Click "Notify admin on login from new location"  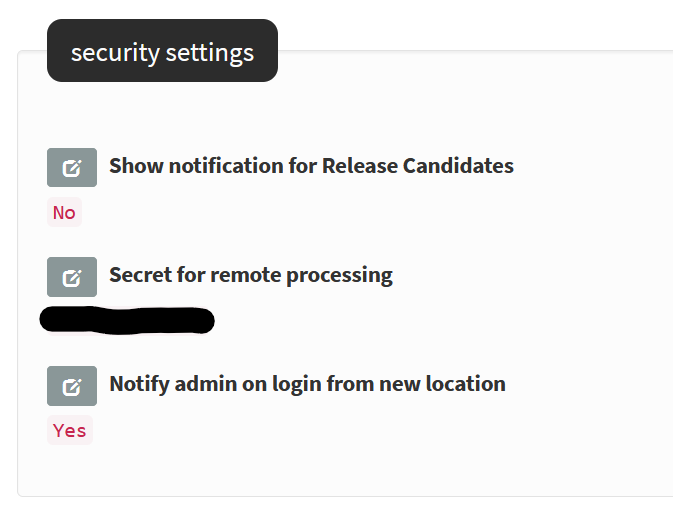307,384
